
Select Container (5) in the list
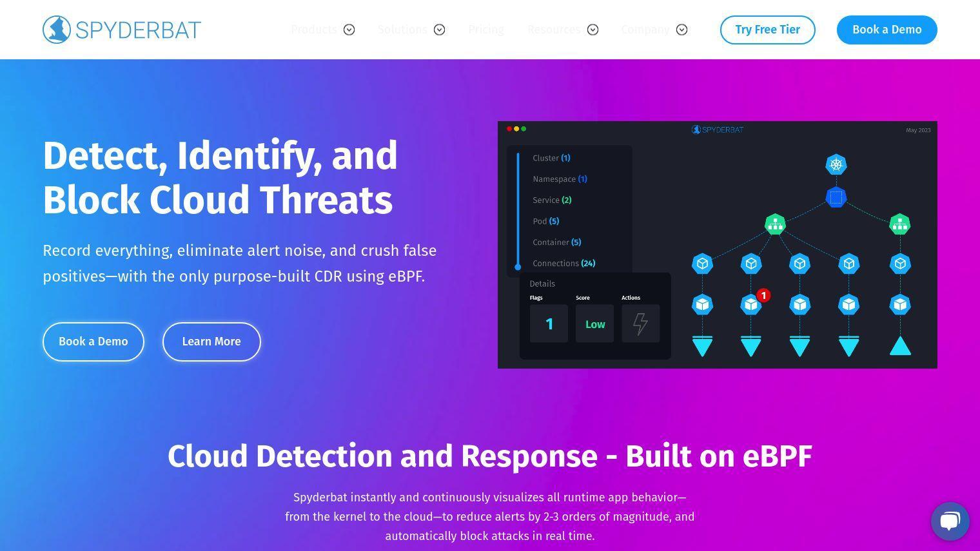coord(556,242)
